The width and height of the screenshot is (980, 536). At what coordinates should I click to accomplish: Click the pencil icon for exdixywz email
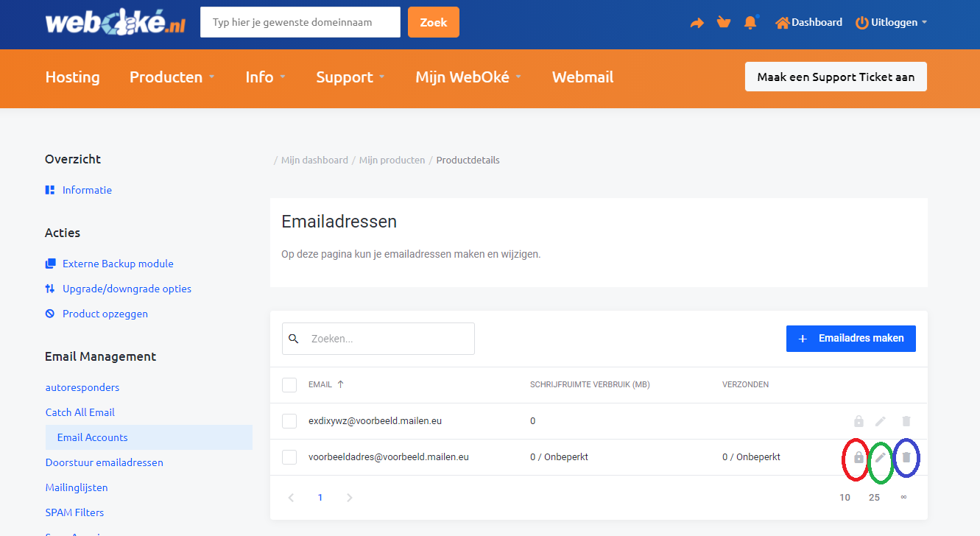pyautogui.click(x=880, y=421)
